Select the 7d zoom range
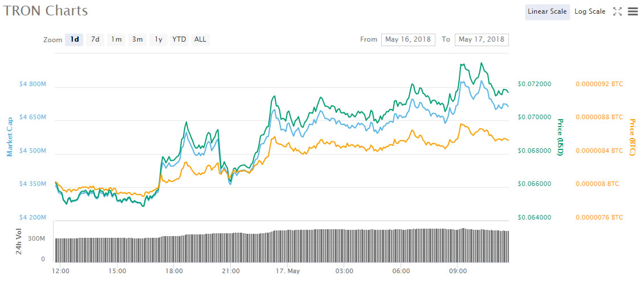Viewport: 644px width, 284px height. 95,39
